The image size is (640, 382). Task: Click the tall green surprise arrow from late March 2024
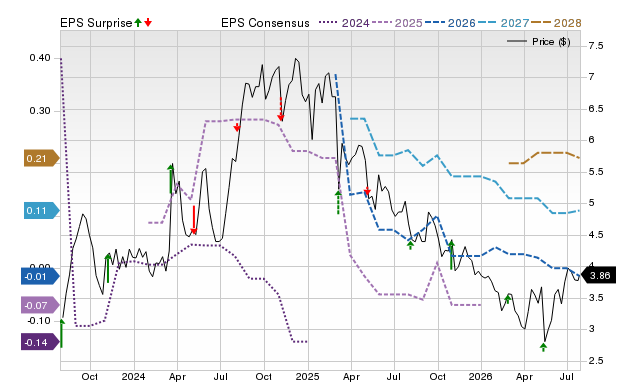(171, 179)
